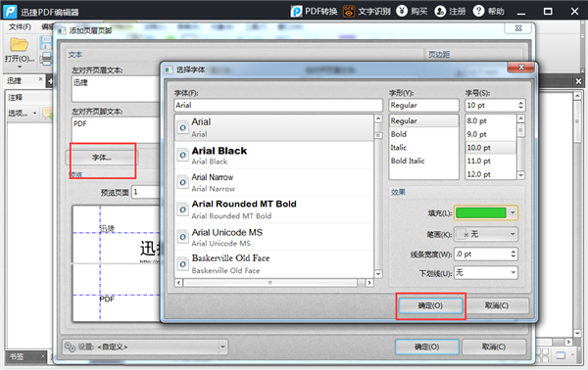The height and width of the screenshot is (370, 588).
Task: Click the 字体... font button
Action: tap(102, 158)
